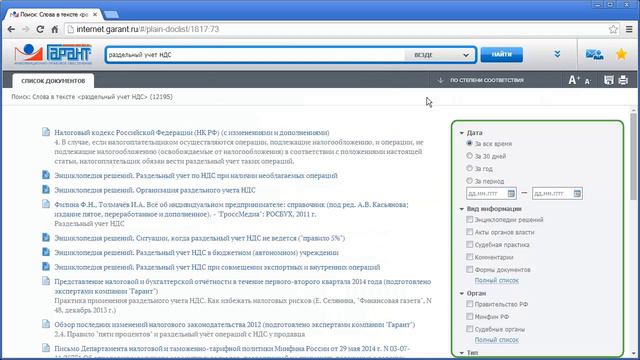The image size is (640, 360).
Task: Click the Garant logo
Action: (x=53, y=54)
